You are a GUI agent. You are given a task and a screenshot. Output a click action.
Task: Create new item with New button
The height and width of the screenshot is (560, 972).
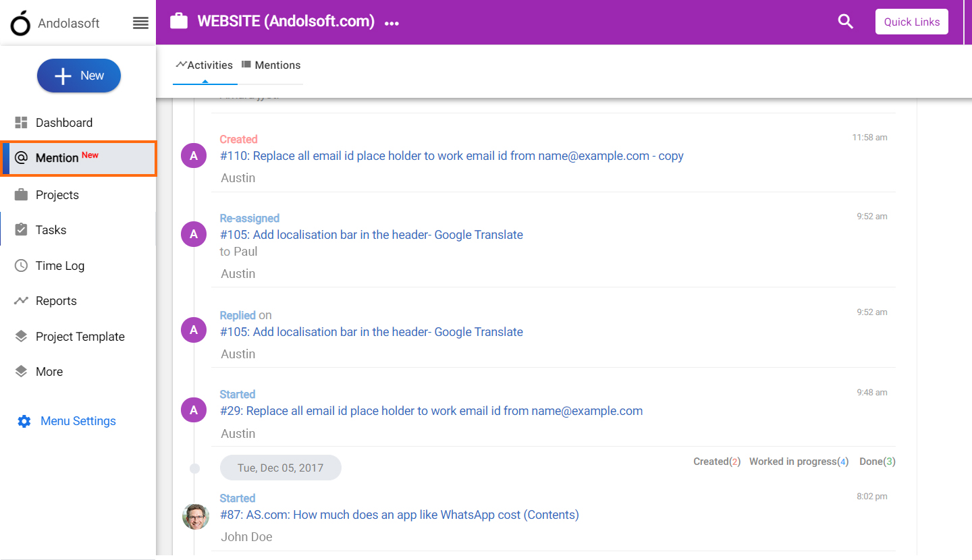(x=79, y=76)
